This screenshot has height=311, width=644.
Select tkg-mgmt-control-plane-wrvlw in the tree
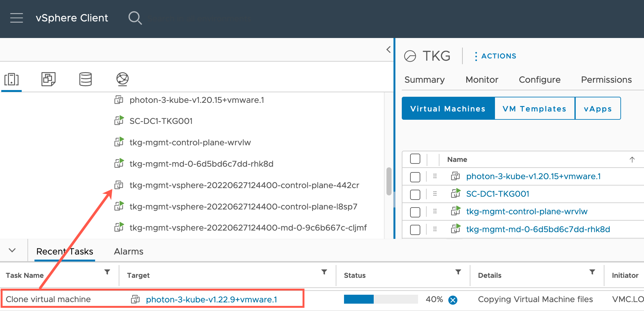click(x=190, y=142)
